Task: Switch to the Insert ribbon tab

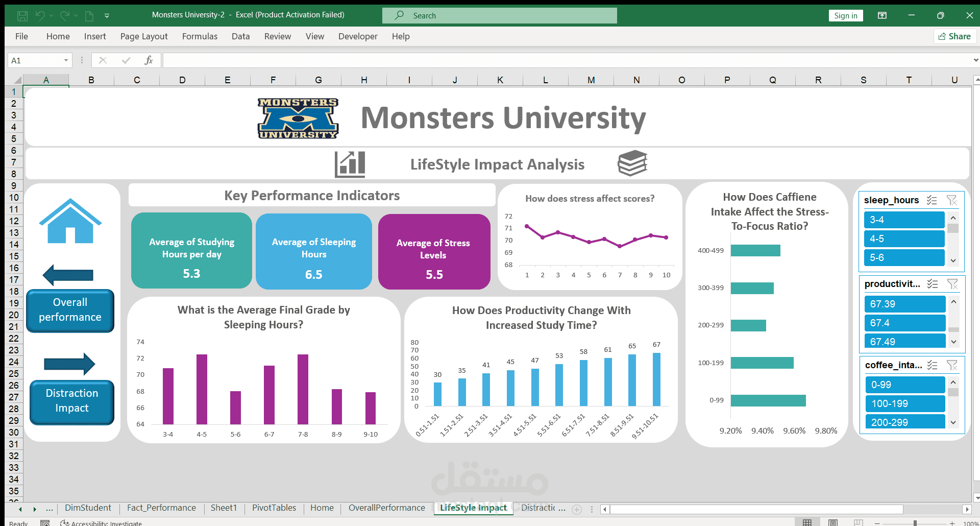Action: [x=95, y=36]
